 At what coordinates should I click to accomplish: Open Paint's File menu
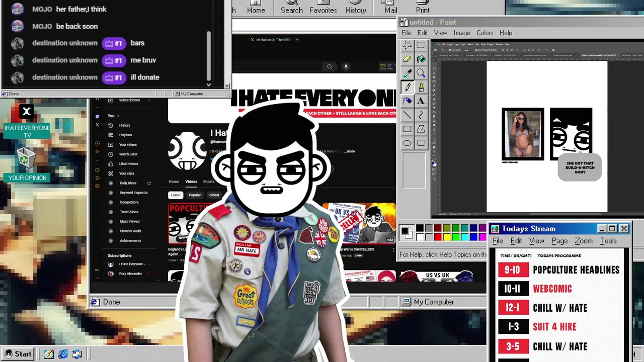click(x=406, y=33)
